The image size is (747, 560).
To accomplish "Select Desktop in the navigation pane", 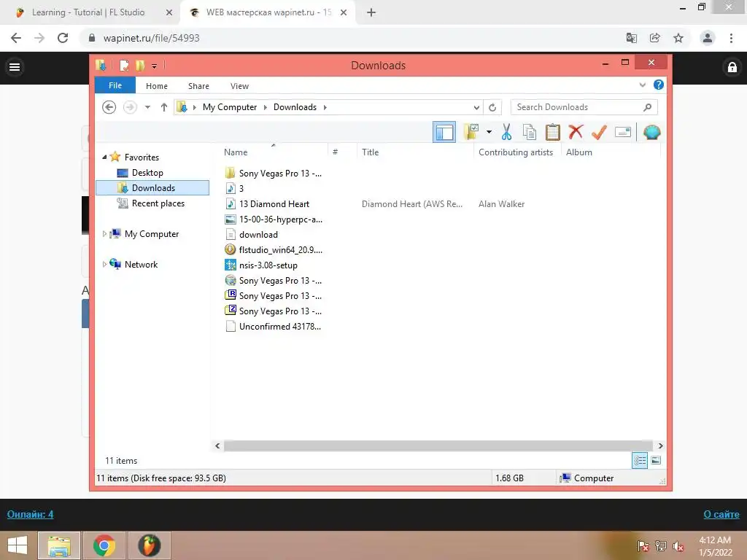I will 147,172.
